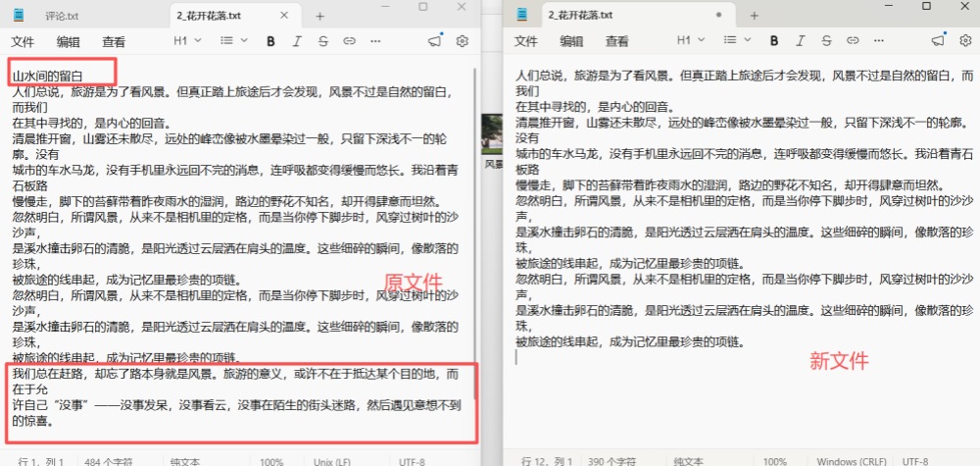Close the left Notepad window
The image size is (980, 466).
coord(462,6)
